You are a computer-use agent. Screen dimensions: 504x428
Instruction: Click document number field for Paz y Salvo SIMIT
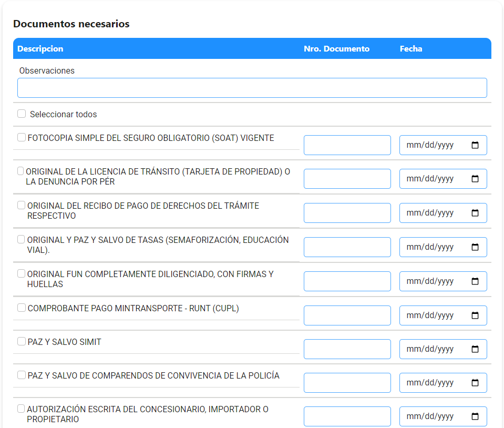tap(347, 349)
